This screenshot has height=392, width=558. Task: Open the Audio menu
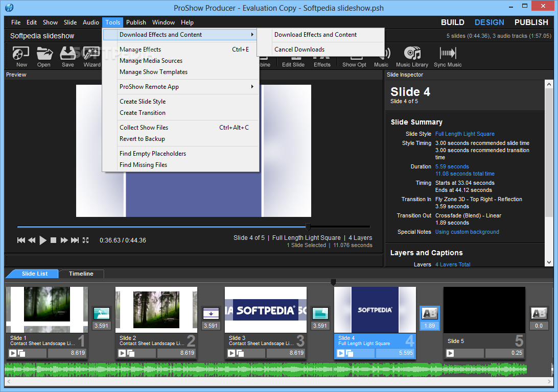(x=91, y=22)
